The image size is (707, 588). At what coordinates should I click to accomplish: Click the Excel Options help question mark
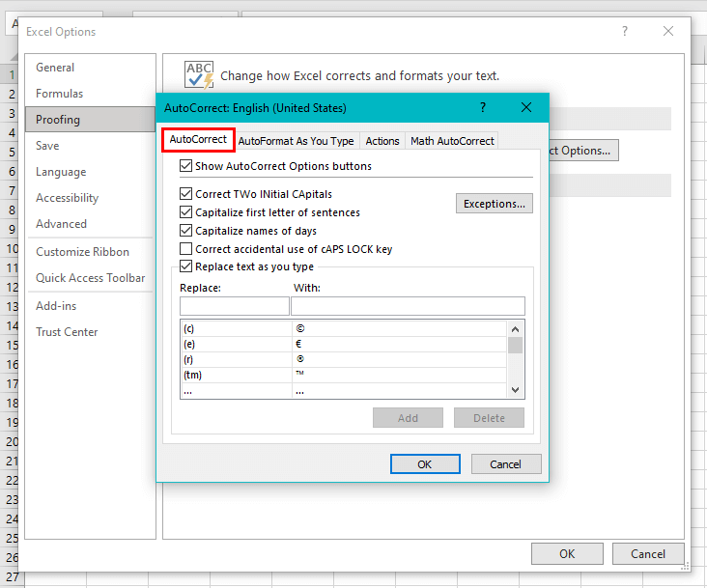coord(625,31)
